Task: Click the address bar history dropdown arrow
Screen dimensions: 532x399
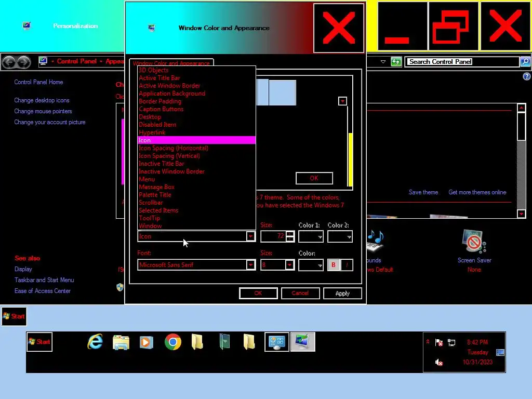Action: coord(383,62)
